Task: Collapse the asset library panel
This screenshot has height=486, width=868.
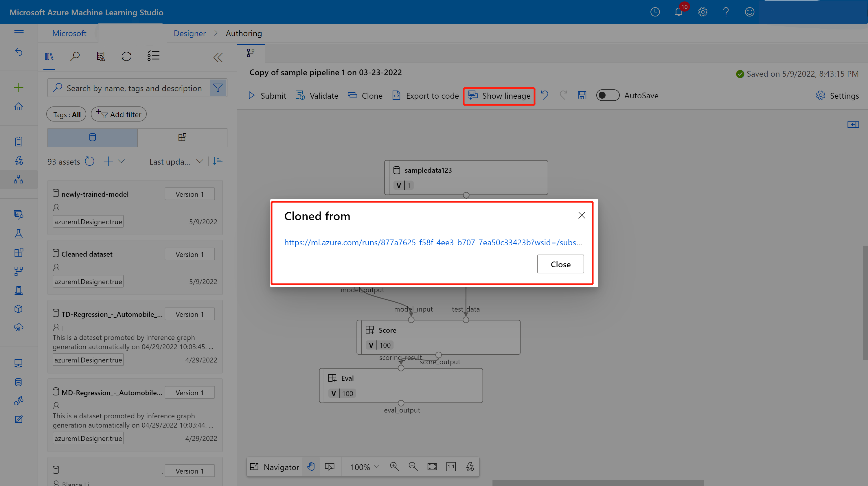Action: [x=218, y=58]
